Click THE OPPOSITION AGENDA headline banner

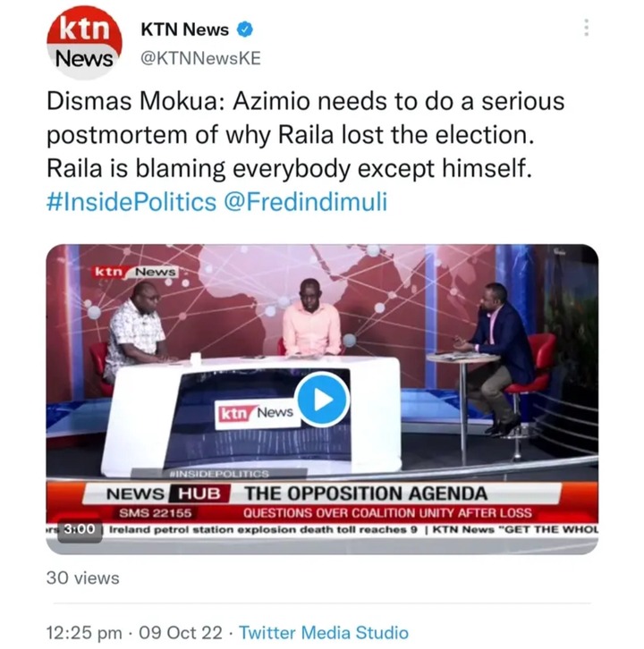[366, 493]
